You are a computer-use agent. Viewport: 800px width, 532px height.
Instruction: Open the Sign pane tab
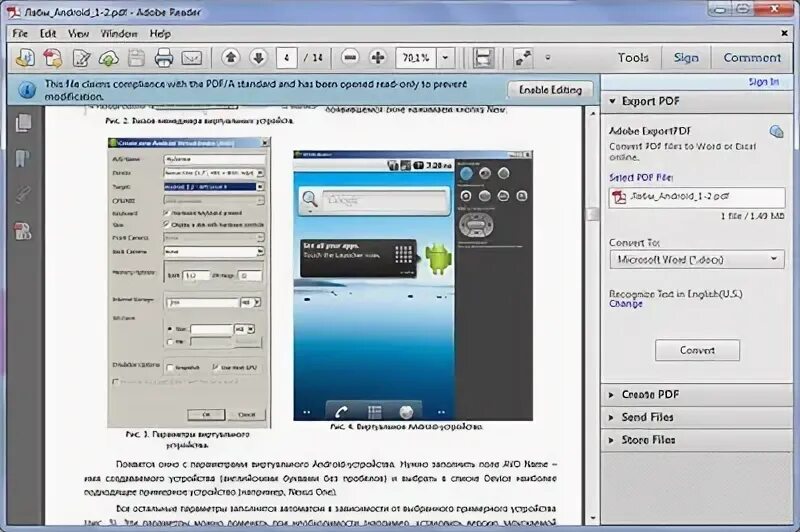686,58
